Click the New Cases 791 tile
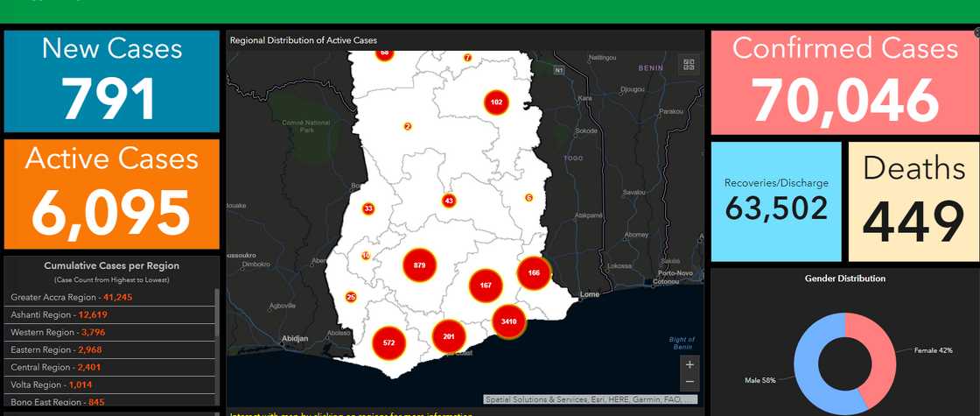The image size is (980, 416). 112,81
